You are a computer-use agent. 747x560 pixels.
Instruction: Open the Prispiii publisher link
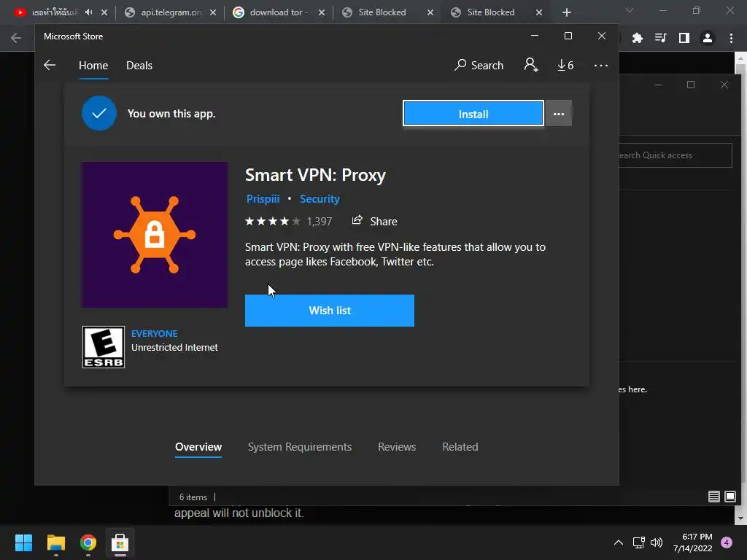tap(263, 199)
